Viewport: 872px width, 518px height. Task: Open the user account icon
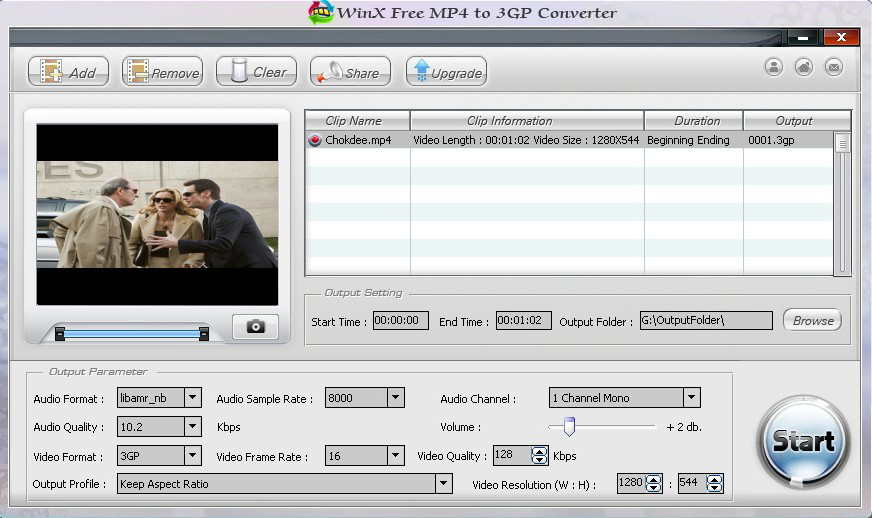774,67
